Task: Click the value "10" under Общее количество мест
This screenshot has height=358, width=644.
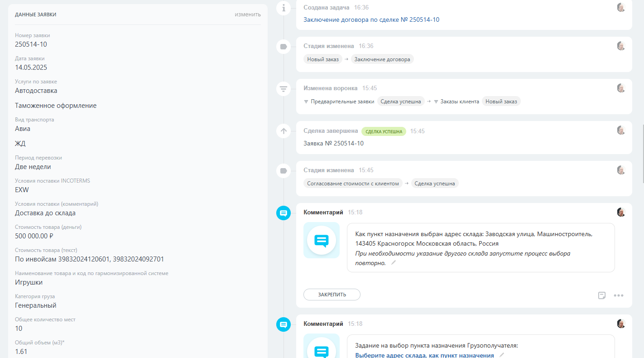Action: pyautogui.click(x=19, y=329)
